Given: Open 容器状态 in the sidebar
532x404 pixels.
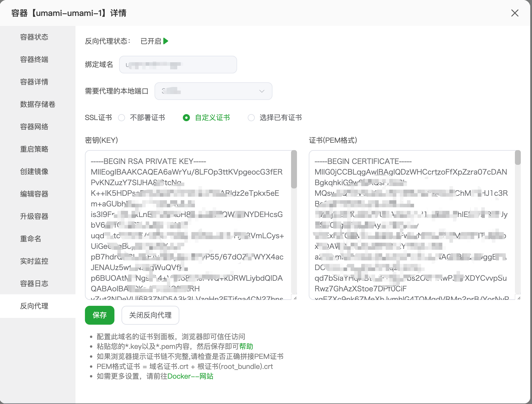Looking at the screenshot, I should 34,37.
